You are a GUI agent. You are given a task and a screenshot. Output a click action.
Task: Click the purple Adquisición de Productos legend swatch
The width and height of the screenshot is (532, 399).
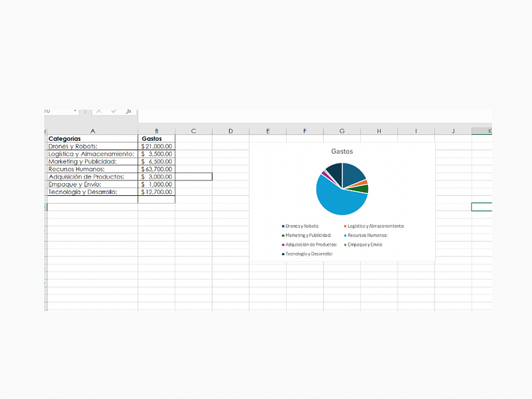click(283, 245)
